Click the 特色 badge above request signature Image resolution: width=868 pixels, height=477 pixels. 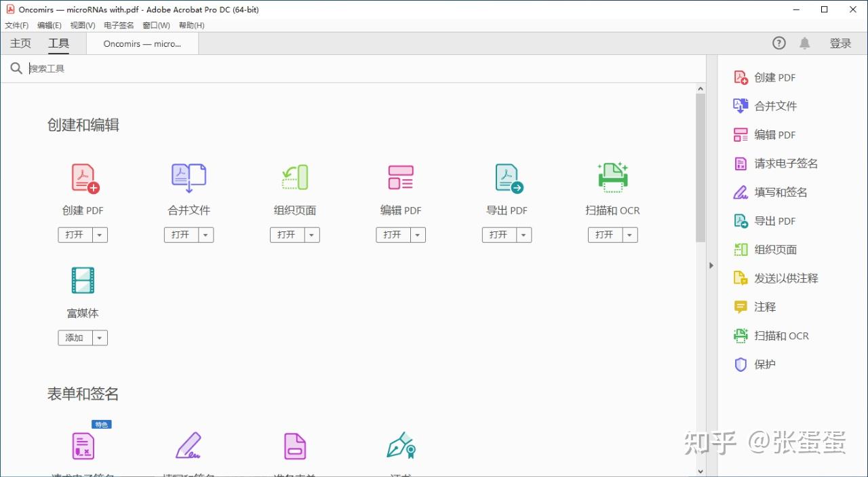coord(102,424)
